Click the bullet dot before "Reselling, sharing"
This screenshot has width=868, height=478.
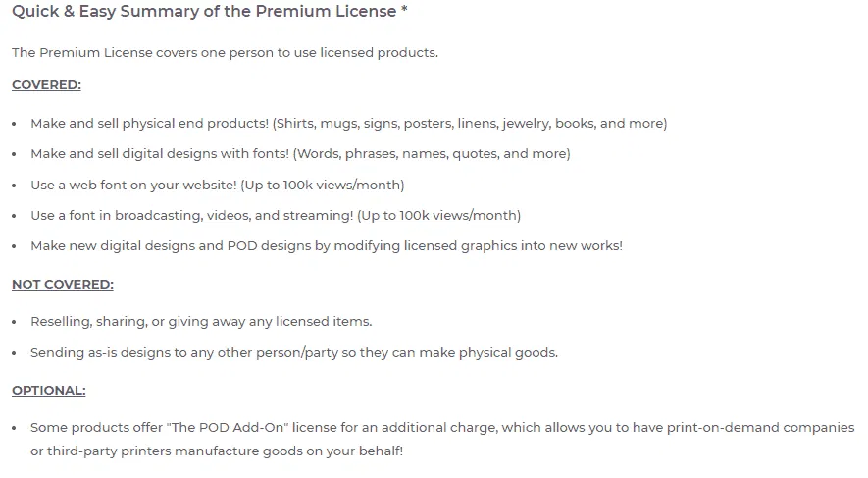(x=15, y=322)
